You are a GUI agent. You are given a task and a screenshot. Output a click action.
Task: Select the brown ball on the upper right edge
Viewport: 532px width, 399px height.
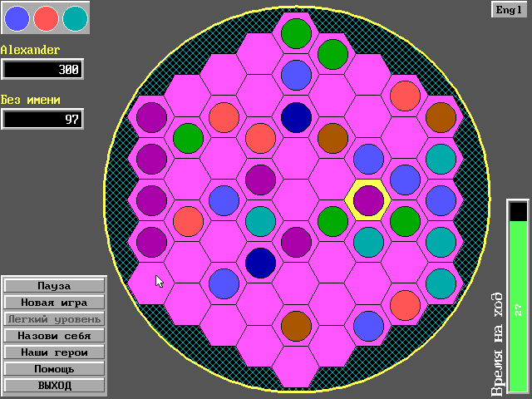coord(441,117)
